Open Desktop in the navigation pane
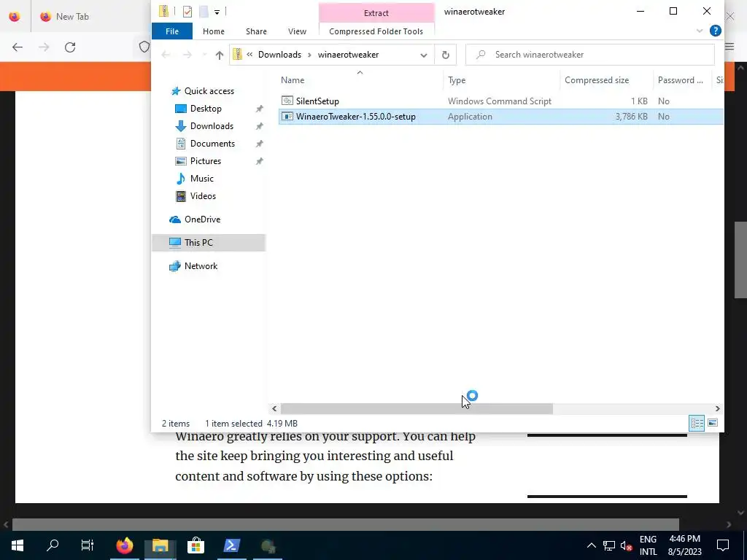 tap(206, 109)
